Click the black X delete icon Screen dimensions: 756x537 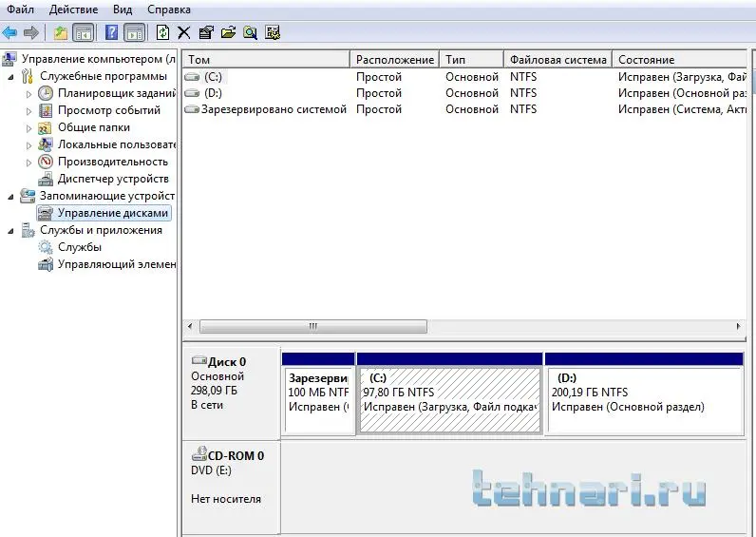[183, 33]
